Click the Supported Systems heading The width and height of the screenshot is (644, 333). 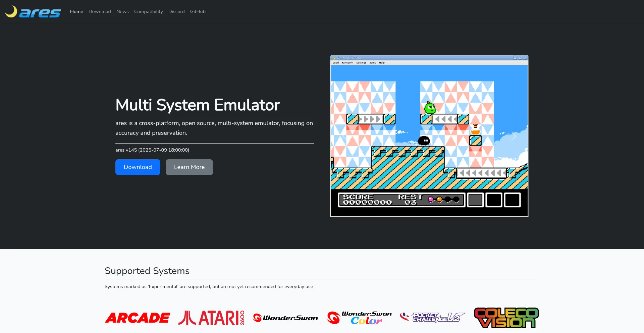point(147,271)
